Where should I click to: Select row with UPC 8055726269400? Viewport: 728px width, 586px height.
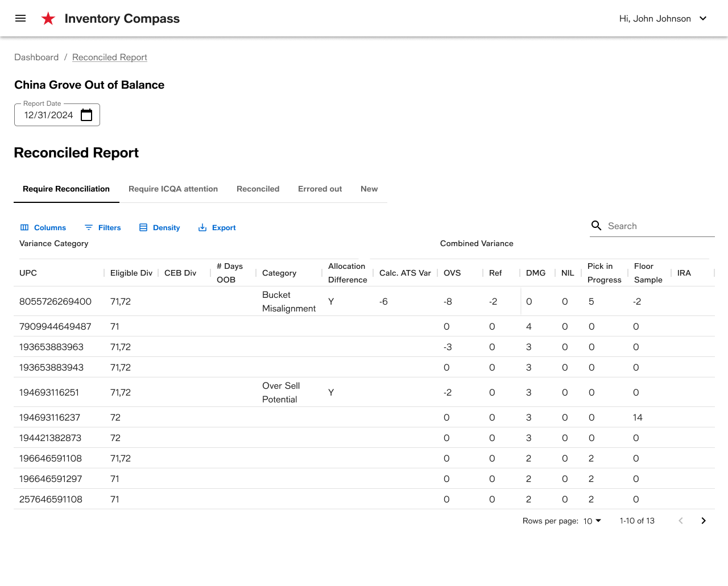click(x=364, y=301)
